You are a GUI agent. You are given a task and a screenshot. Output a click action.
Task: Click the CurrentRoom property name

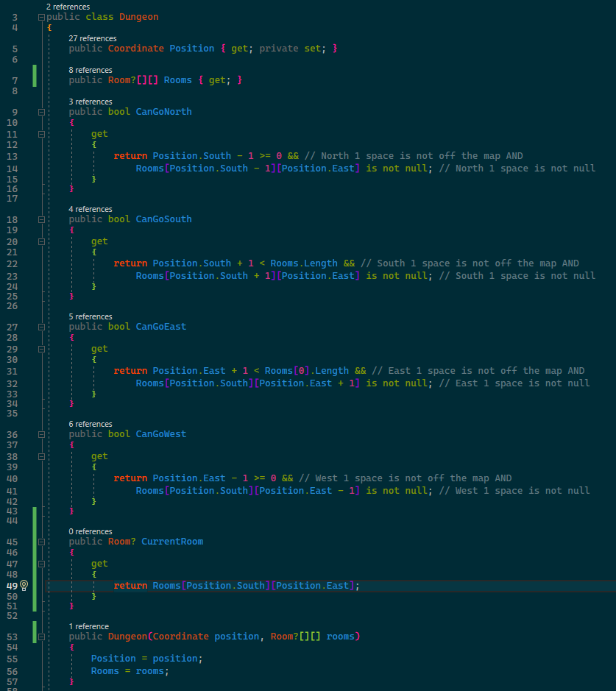pyautogui.click(x=172, y=542)
